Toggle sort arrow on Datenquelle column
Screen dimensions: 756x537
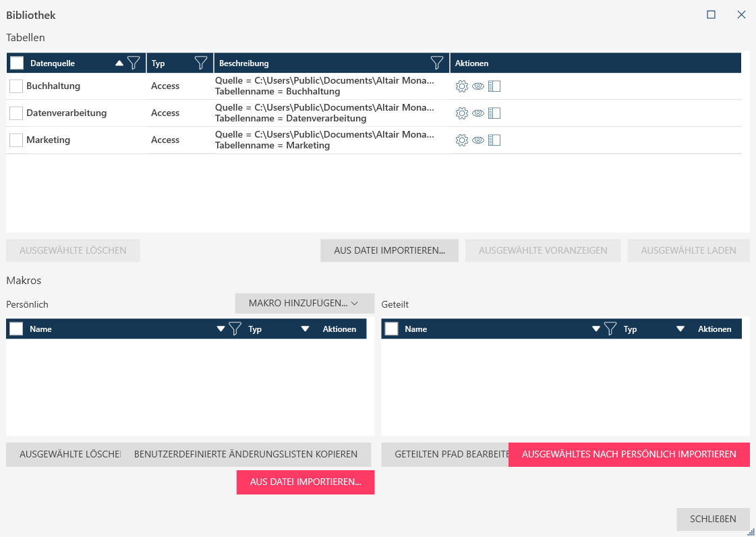click(x=119, y=63)
